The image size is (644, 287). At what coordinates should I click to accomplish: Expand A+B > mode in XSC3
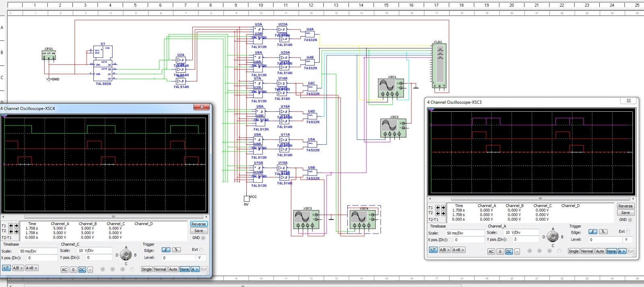[x=458, y=250]
